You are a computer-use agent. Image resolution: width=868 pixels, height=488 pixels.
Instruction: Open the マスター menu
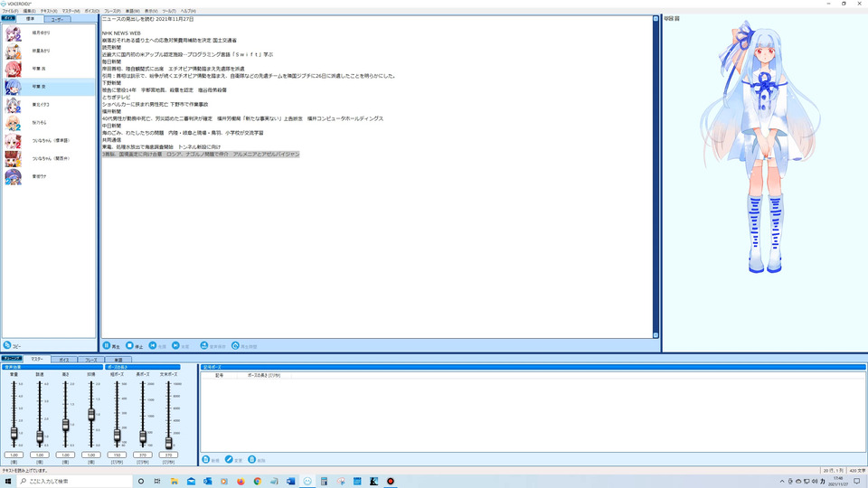(71, 11)
